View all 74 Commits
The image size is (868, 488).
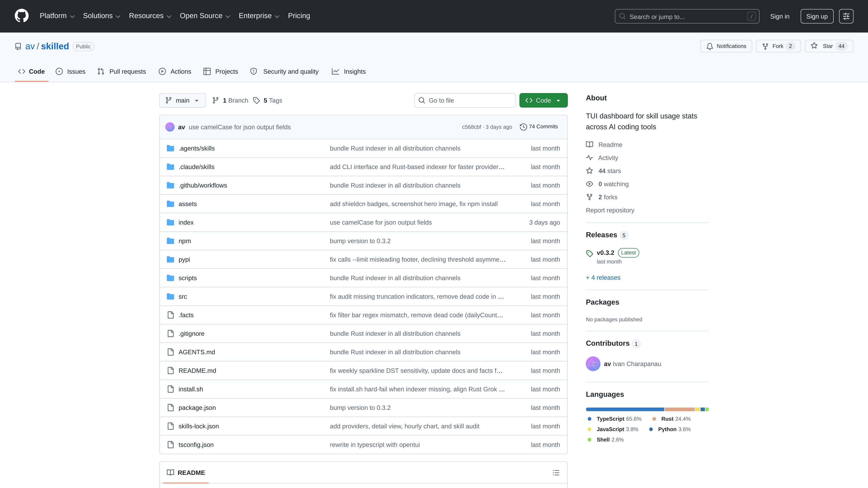click(x=539, y=127)
